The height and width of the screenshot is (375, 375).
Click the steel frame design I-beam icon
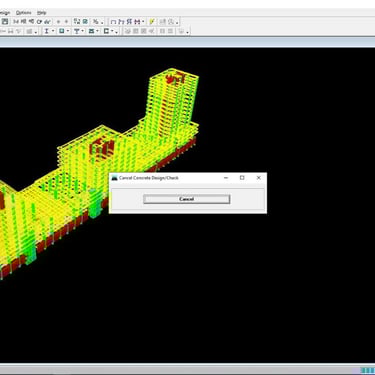[47, 31]
